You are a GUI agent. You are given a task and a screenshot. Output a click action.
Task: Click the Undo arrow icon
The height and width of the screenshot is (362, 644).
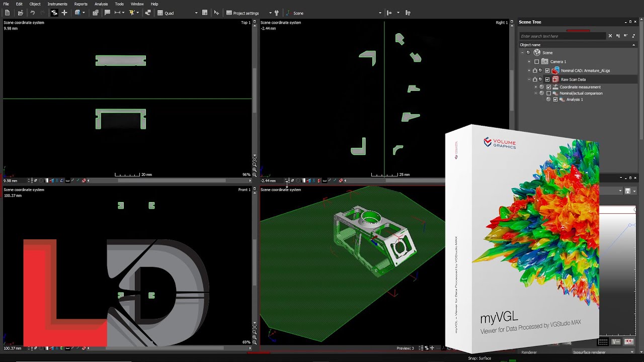point(32,13)
